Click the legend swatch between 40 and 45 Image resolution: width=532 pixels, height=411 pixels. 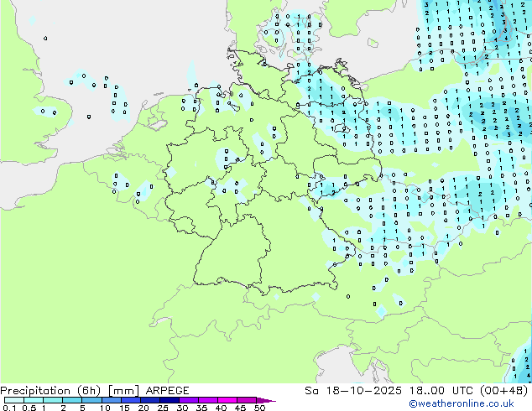[227, 400]
